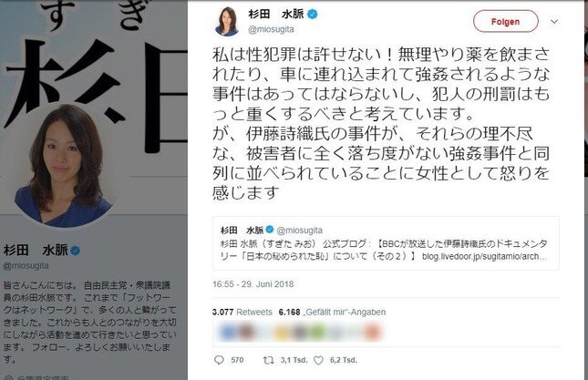The height and width of the screenshot is (380, 588).
Task: Click the timestamp 16:55 - 29. Juni 2018
Action: point(253,284)
